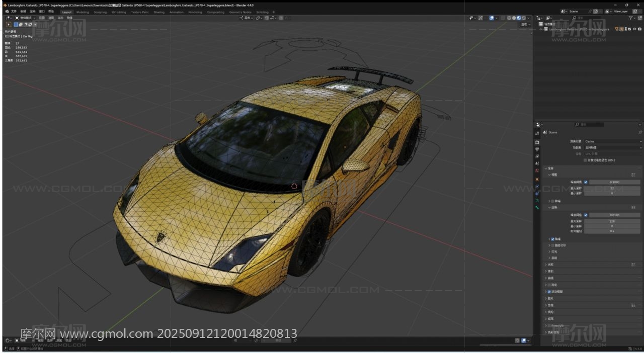
Task: Open the 功能集 feature set dropdown
Action: point(613,148)
